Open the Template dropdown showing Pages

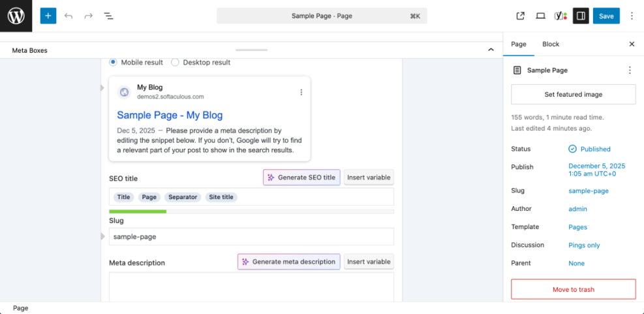tap(577, 227)
